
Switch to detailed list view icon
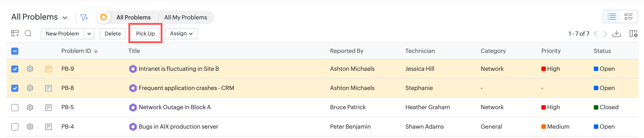(x=629, y=17)
